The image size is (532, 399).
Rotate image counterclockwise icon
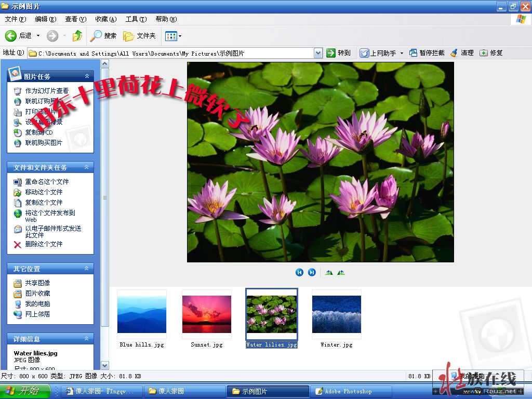(341, 272)
